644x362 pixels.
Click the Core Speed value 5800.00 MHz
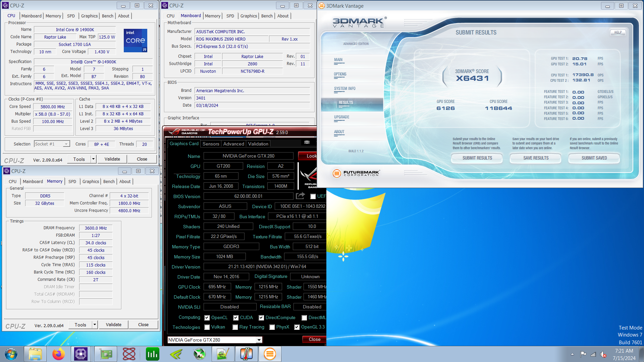coord(53,107)
